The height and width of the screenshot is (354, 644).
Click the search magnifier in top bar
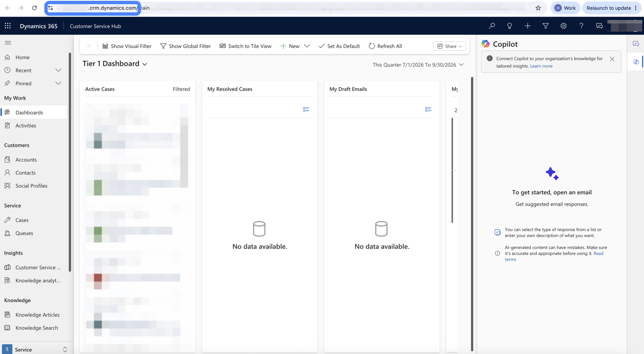click(x=492, y=26)
